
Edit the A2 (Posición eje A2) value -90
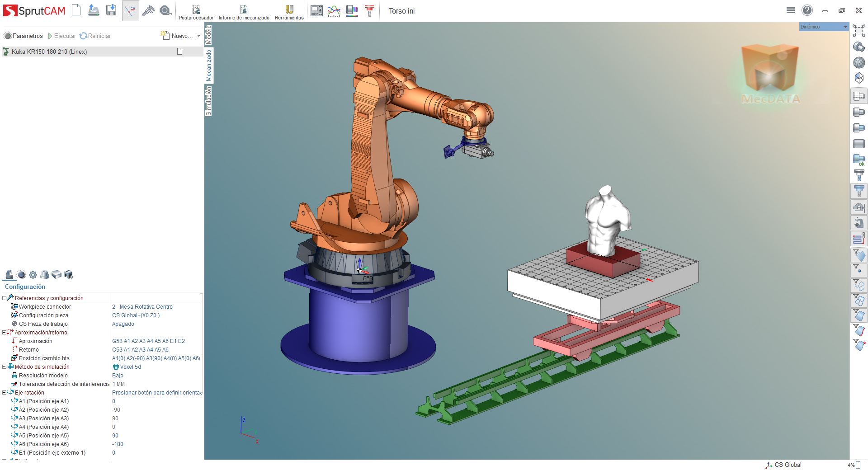click(116, 409)
